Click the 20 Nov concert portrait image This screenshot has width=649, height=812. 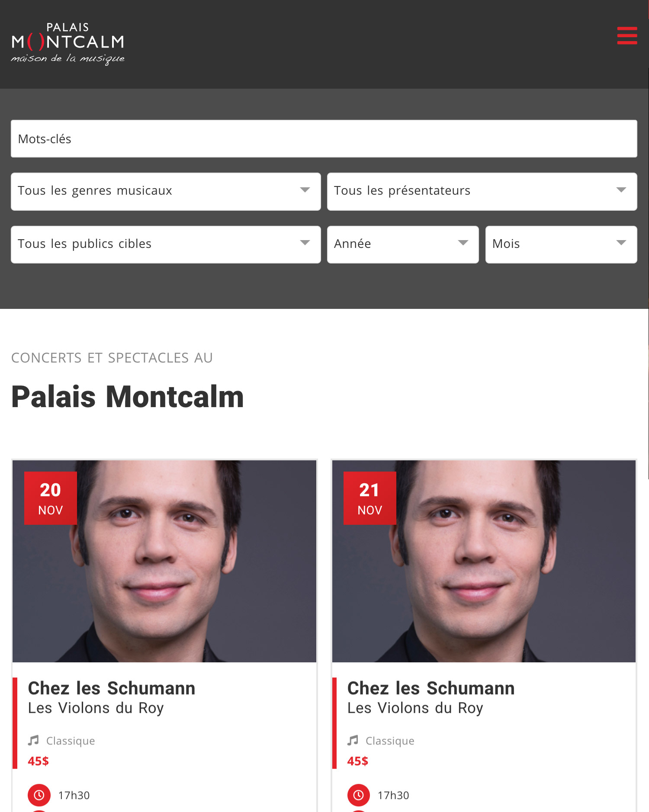(164, 561)
